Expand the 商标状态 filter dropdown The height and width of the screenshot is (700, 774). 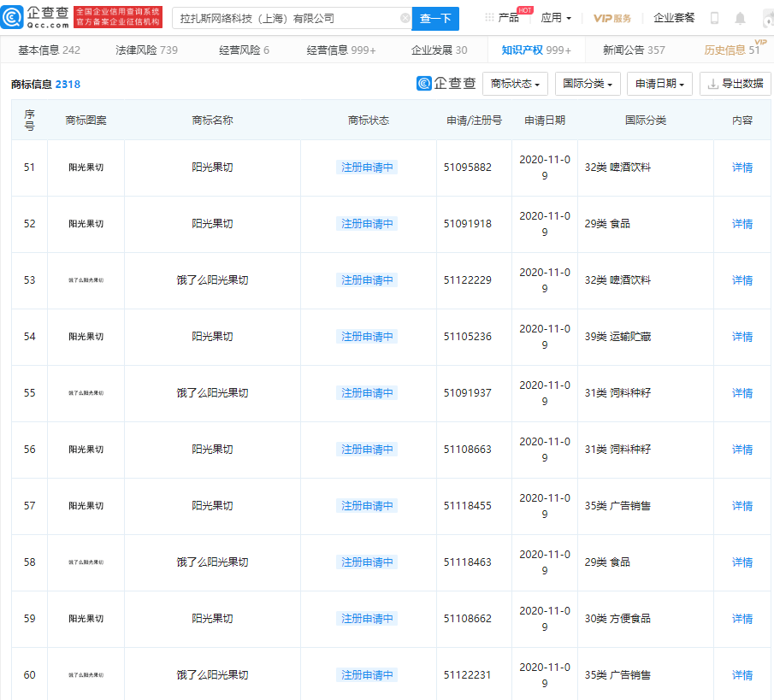pyautogui.click(x=515, y=84)
